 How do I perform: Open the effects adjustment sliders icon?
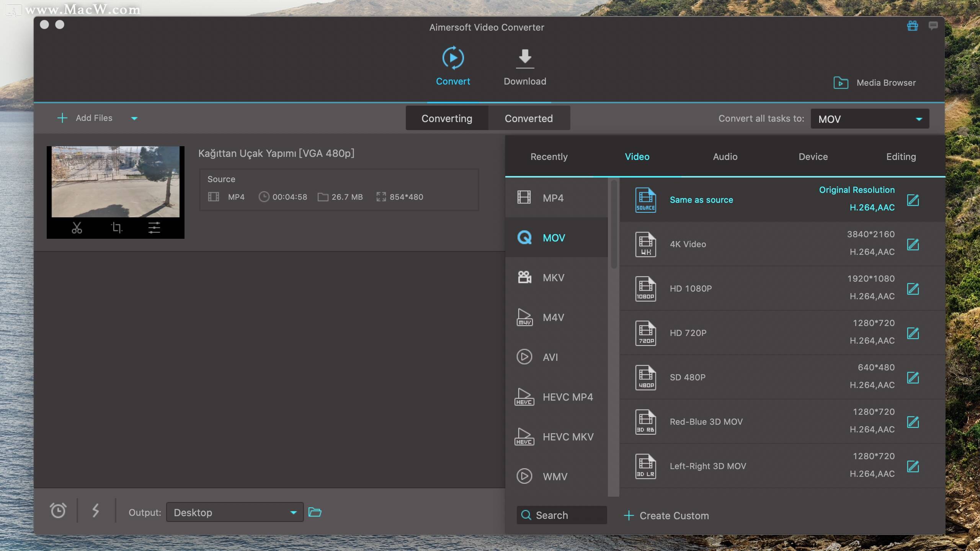(x=154, y=228)
